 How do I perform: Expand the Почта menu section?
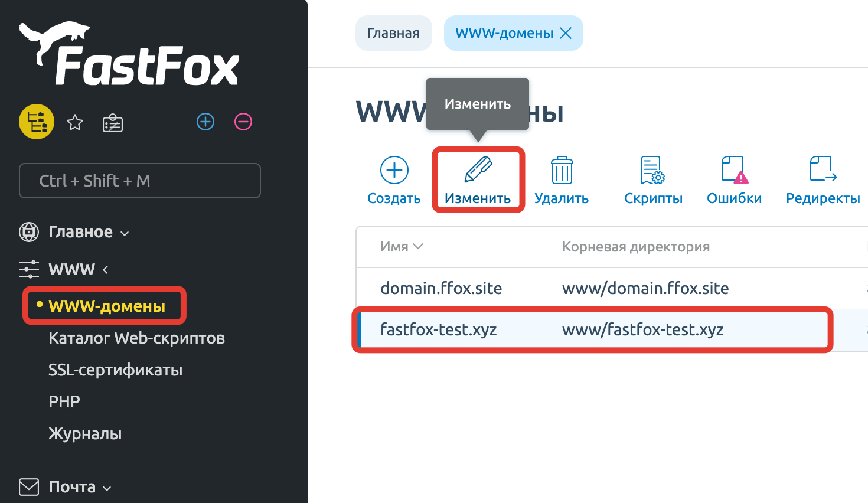click(x=80, y=487)
